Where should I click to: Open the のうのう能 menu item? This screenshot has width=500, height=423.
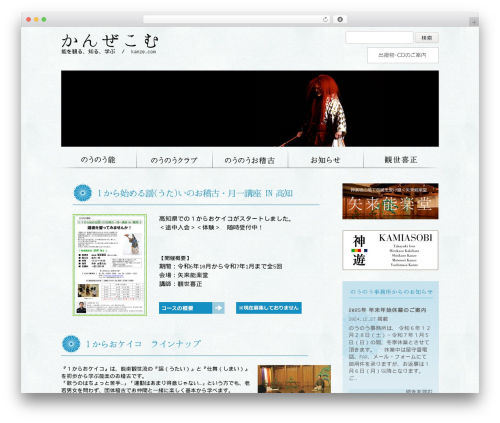(98, 160)
